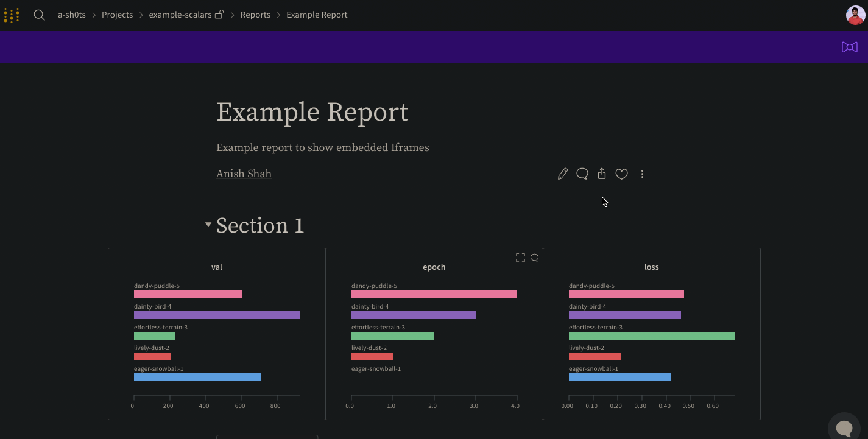
Task: Select the eager-snowball-1 label in loss panel
Action: tap(594, 368)
